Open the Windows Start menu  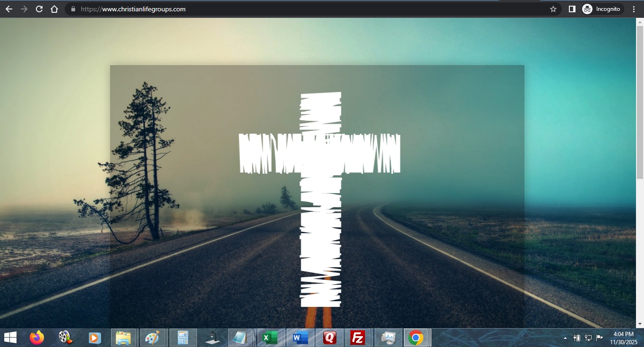point(10,338)
